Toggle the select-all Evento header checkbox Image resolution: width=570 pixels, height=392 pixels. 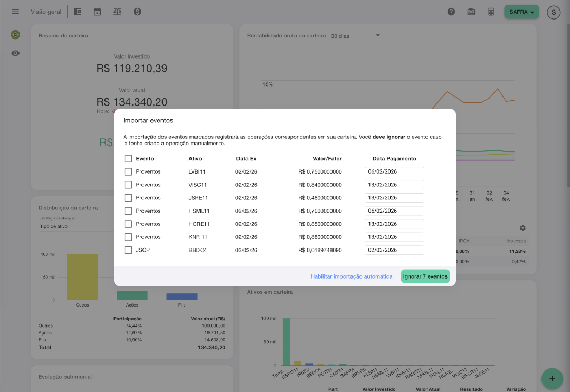click(x=128, y=158)
